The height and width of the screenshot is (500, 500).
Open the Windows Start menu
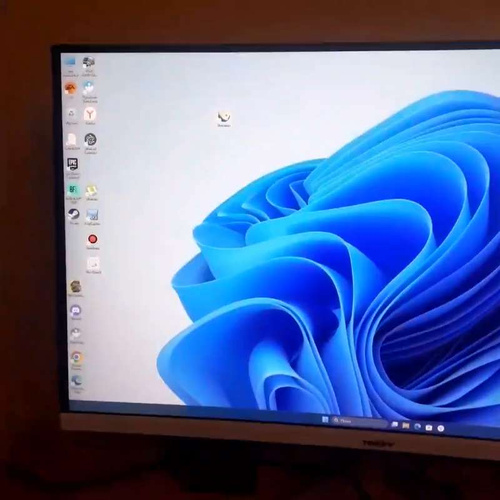[x=326, y=419]
